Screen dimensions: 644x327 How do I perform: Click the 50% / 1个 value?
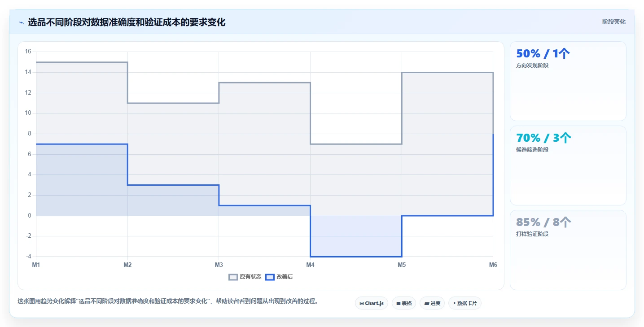tap(543, 54)
